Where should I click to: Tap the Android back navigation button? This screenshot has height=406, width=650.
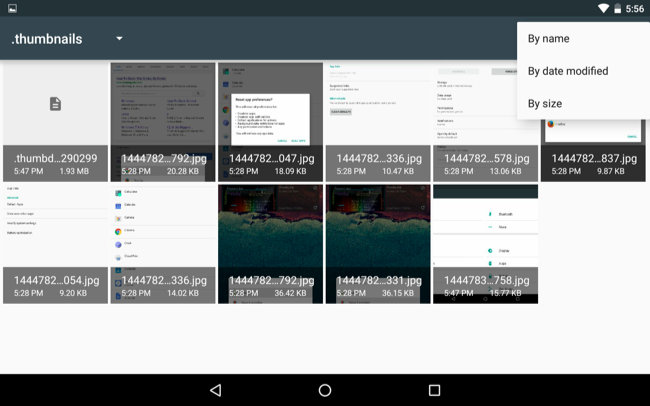coord(216,390)
